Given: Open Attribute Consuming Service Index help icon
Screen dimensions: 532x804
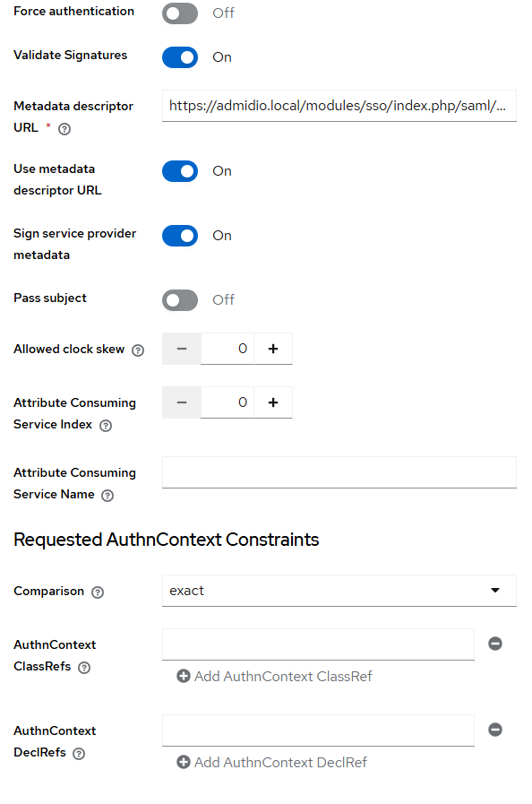Looking at the screenshot, I should pos(106,426).
